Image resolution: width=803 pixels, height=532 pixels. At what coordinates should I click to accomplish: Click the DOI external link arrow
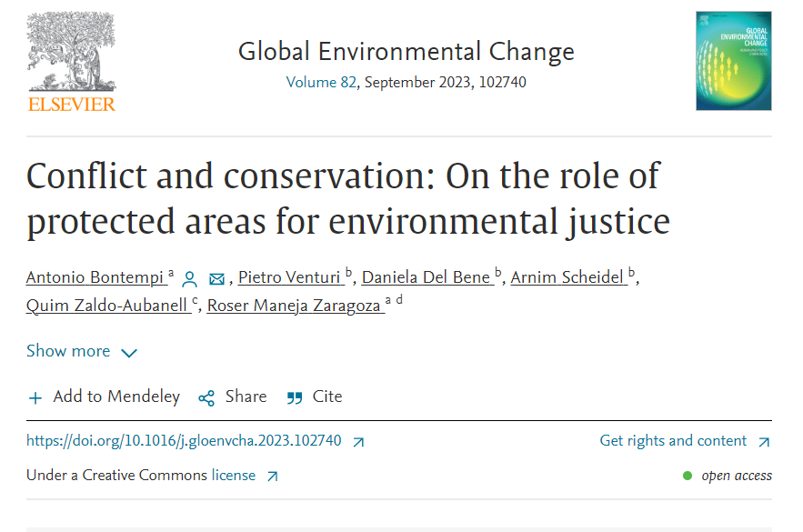pyautogui.click(x=358, y=442)
